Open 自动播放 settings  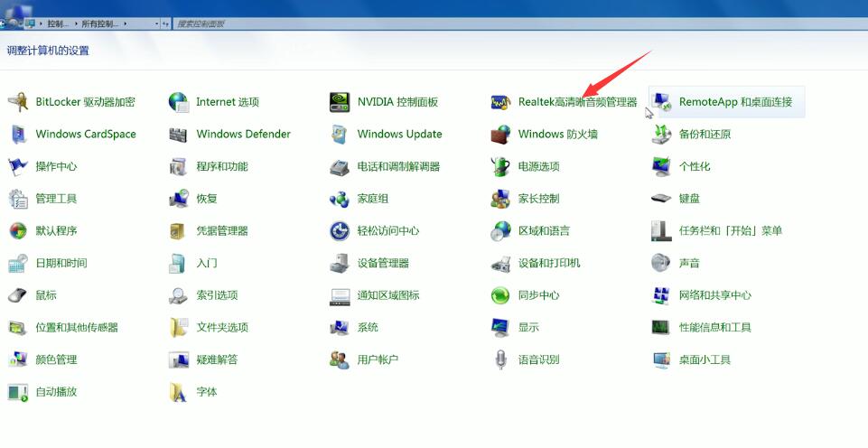click(x=42, y=391)
